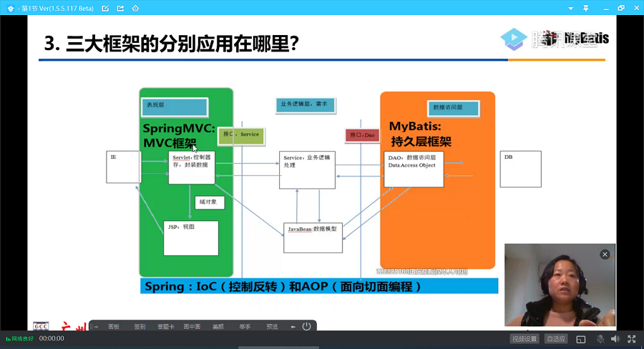
Task: Expand more toolbar items with right arrow
Action: click(x=293, y=326)
